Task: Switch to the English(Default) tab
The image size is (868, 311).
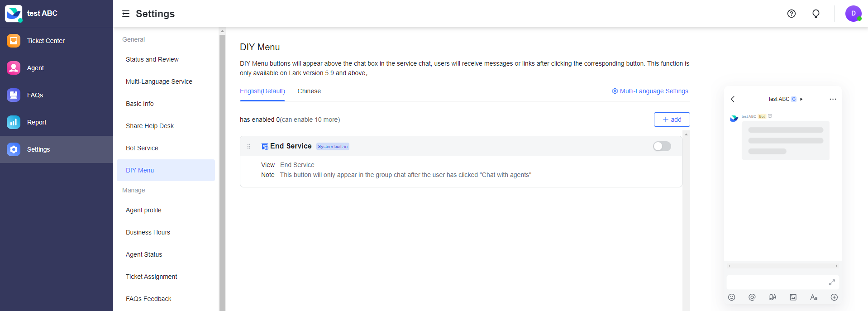Action: pos(262,91)
